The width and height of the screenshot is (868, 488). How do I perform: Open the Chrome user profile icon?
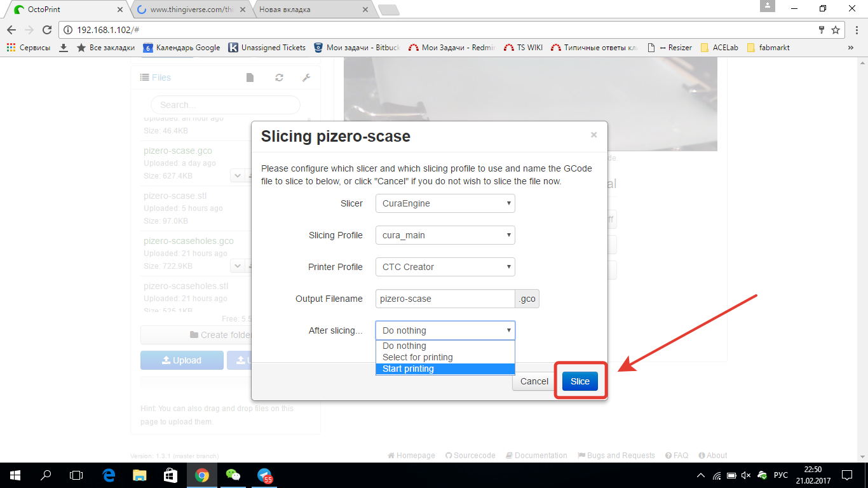pyautogui.click(x=768, y=6)
